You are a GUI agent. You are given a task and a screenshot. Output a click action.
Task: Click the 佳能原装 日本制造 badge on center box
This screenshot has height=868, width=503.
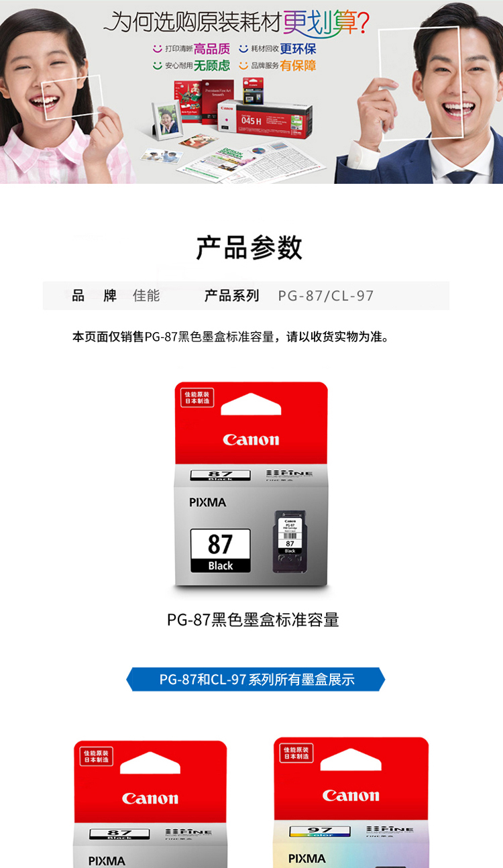197,398
